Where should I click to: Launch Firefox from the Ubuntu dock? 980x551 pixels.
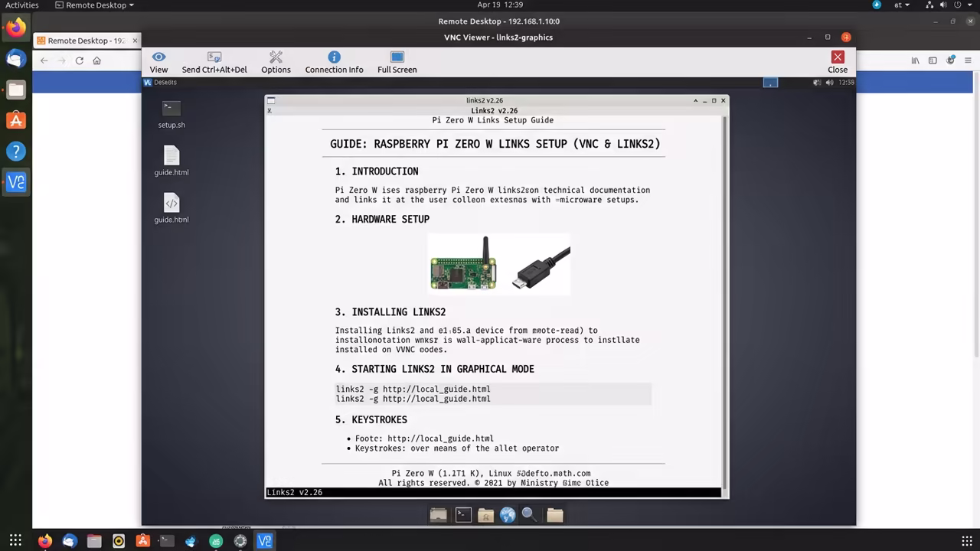click(x=16, y=28)
